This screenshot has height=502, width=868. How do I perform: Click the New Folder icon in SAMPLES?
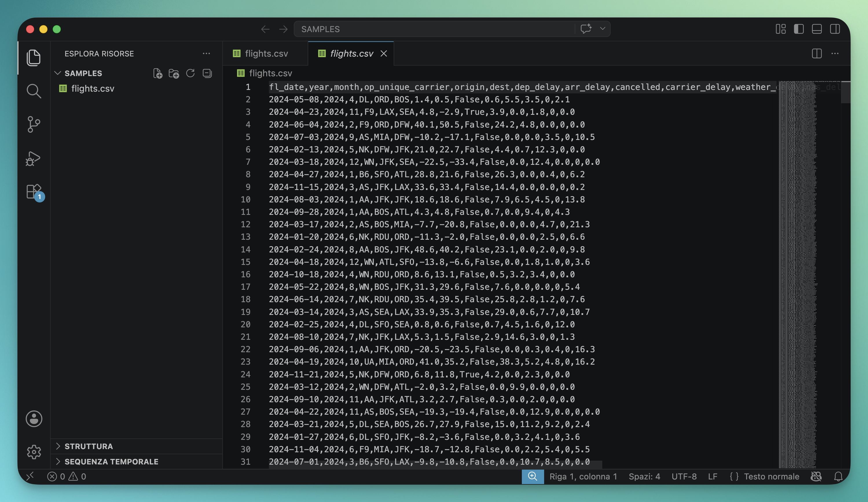(x=174, y=73)
